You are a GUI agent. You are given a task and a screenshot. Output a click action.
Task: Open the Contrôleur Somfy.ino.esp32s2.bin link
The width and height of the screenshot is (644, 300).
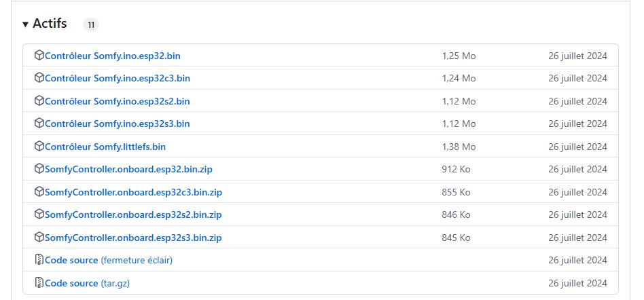[118, 101]
